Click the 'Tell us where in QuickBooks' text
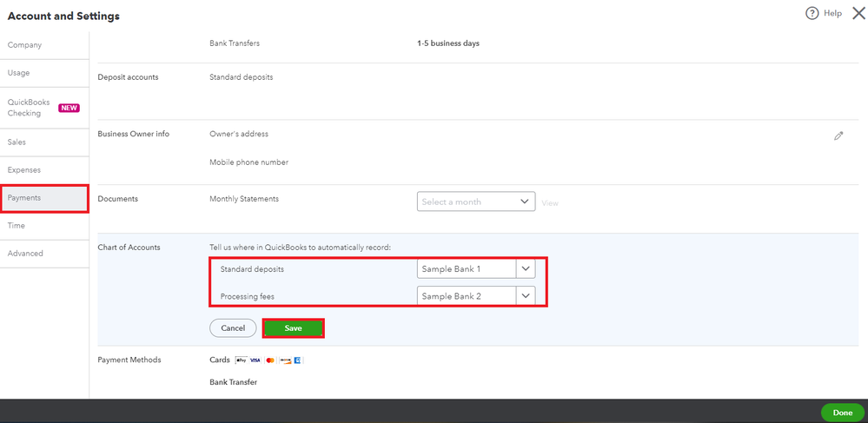 coord(300,248)
